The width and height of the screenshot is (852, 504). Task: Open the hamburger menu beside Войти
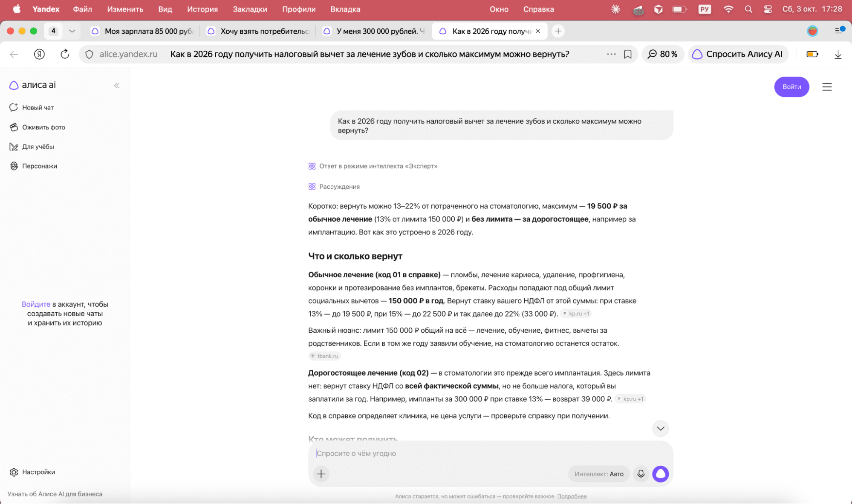click(827, 87)
